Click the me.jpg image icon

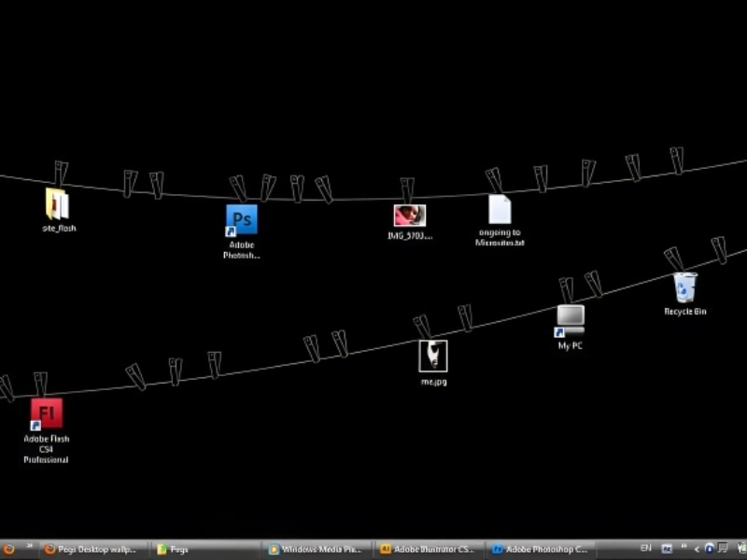point(432,356)
